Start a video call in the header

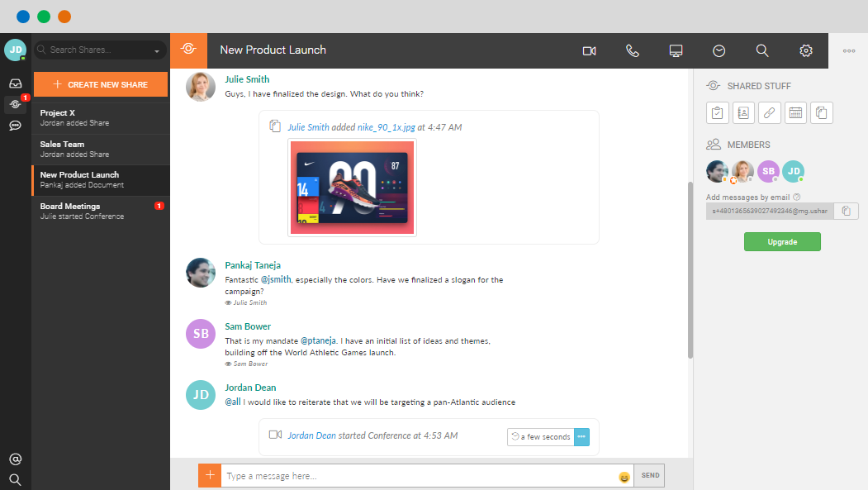(589, 50)
